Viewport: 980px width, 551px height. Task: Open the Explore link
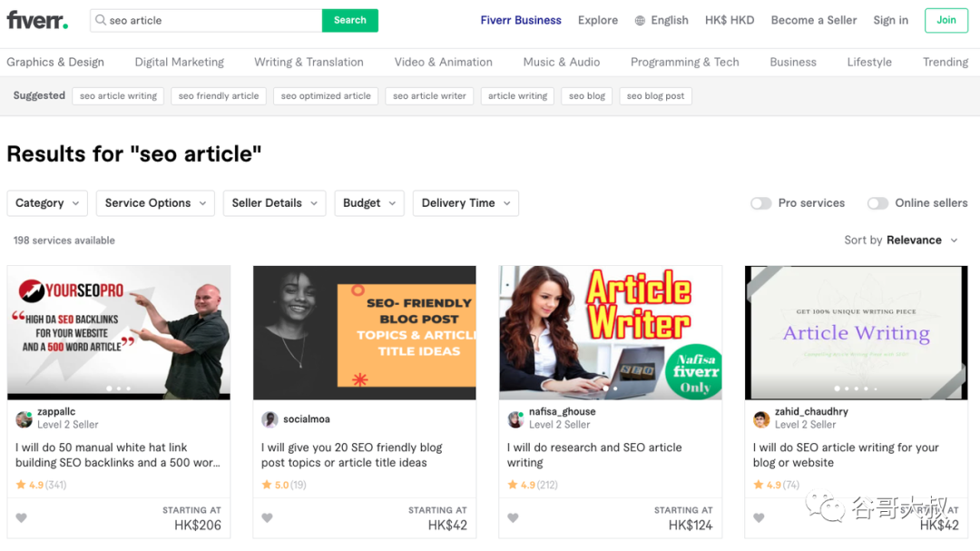pyautogui.click(x=597, y=20)
